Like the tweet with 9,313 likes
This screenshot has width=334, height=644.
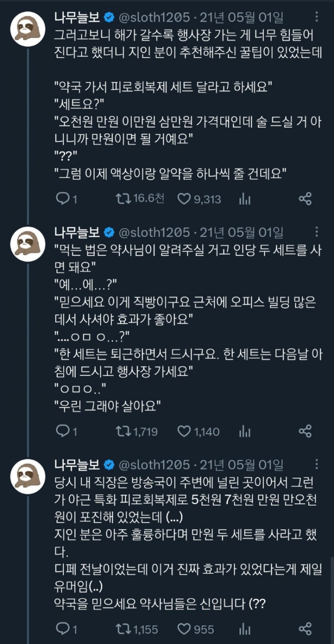[184, 199]
